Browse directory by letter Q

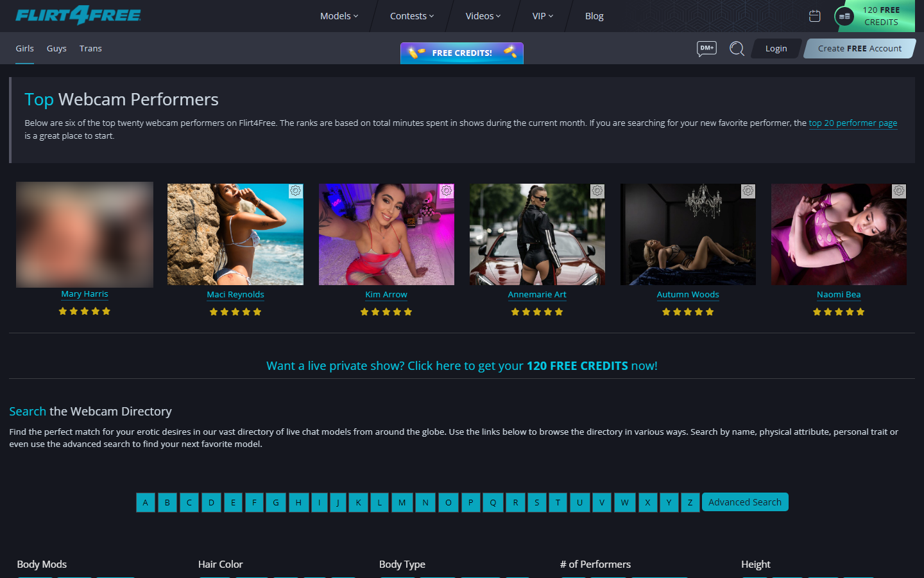tap(493, 502)
